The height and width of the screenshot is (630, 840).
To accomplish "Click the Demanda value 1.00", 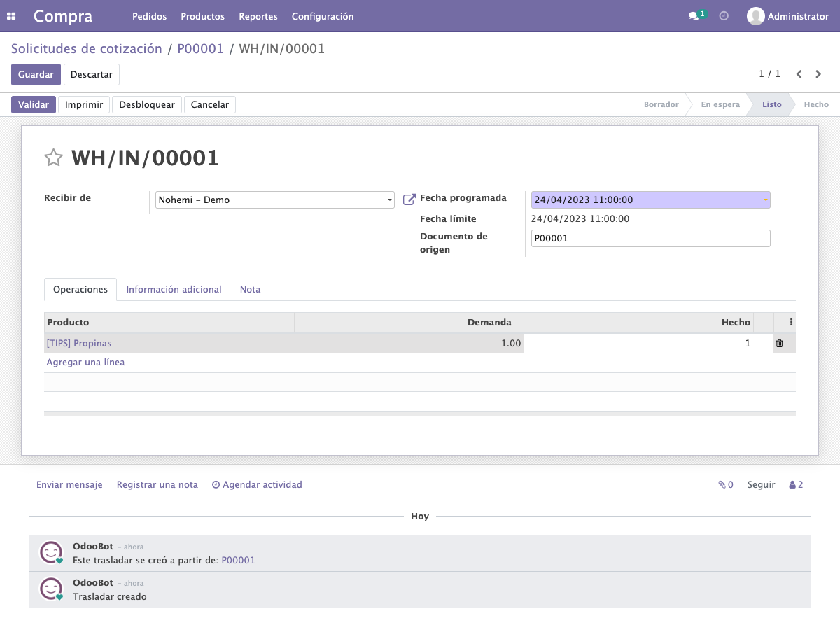I will 511,343.
